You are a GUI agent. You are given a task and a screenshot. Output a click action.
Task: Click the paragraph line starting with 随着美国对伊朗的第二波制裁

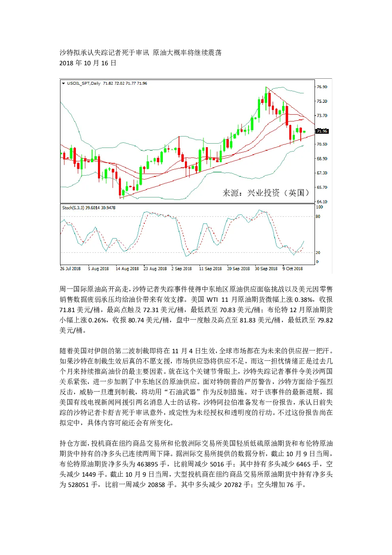[196, 351]
